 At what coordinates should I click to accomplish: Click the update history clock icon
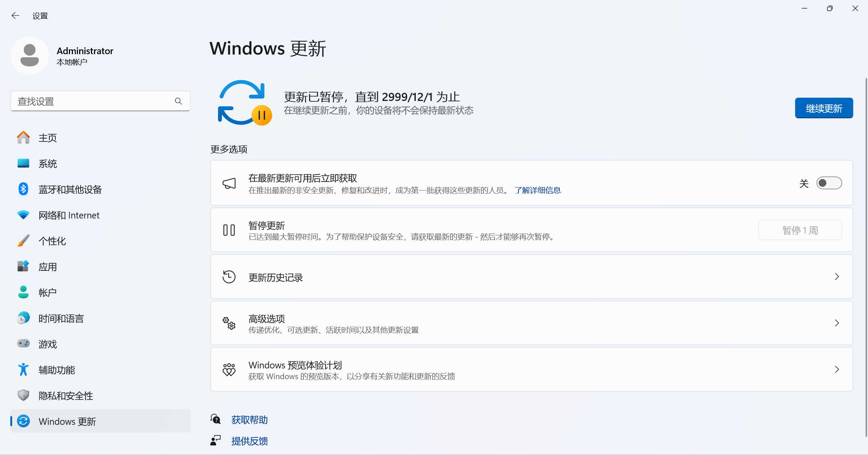(229, 277)
